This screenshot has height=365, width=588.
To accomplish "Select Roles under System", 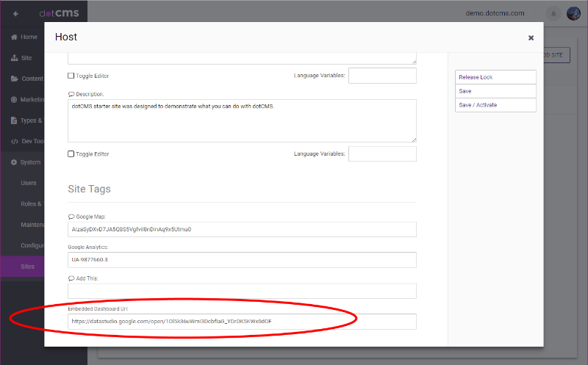I will 32,204.
